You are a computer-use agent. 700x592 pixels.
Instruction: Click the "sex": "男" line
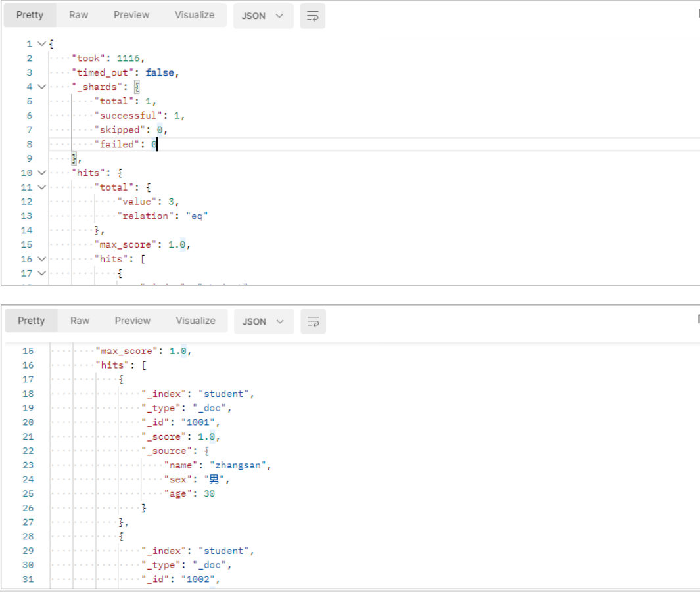point(197,479)
